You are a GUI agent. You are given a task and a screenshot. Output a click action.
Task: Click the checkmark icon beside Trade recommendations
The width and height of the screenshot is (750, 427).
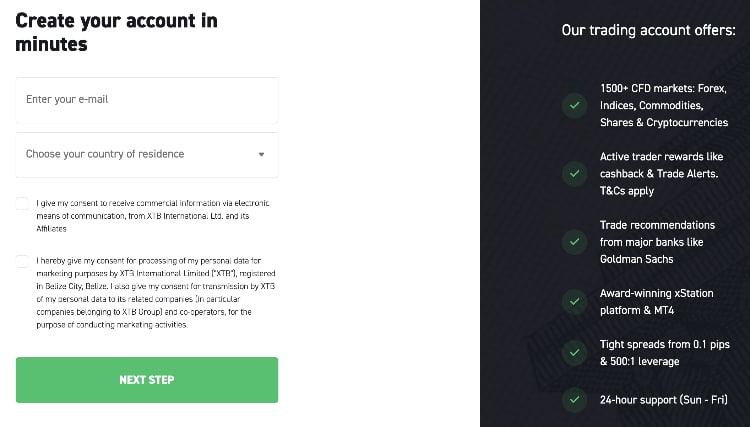coord(574,242)
